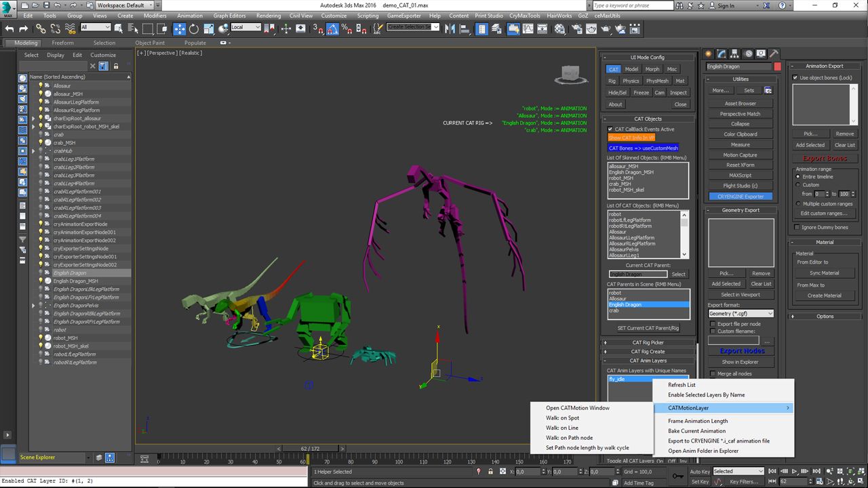This screenshot has height=488, width=868.
Task: Select the Entire timeline radio button
Action: (x=797, y=176)
